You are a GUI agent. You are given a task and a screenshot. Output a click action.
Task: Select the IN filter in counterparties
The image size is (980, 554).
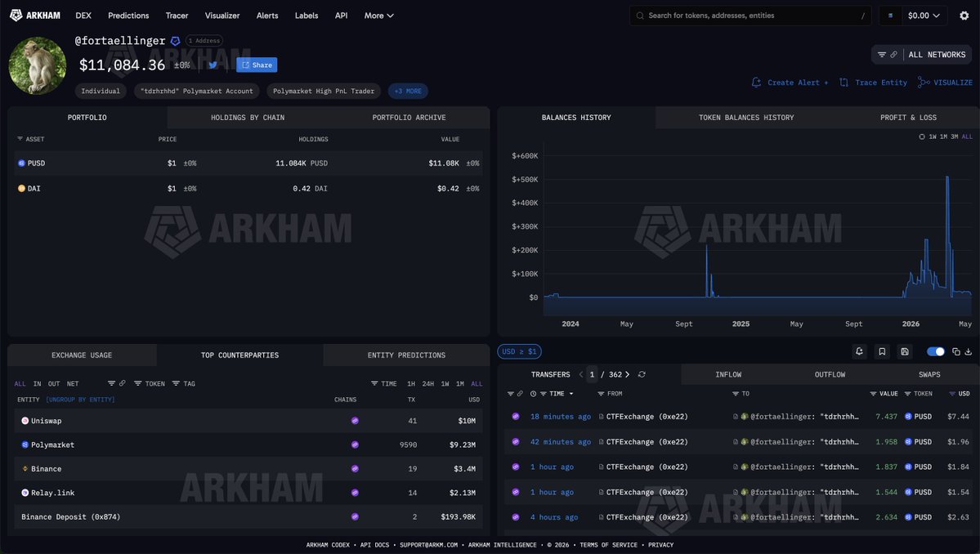pyautogui.click(x=37, y=383)
